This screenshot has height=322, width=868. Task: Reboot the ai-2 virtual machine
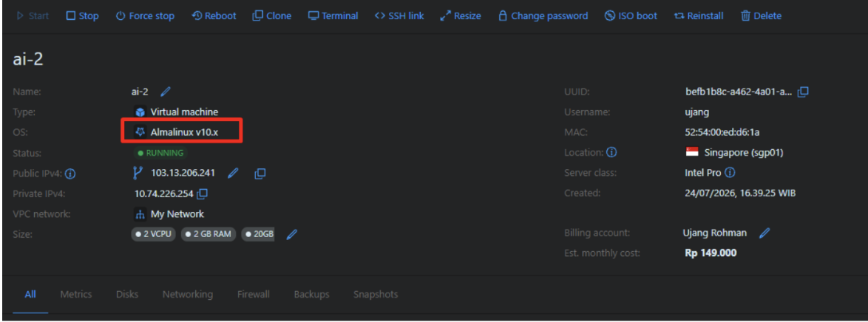pyautogui.click(x=214, y=16)
